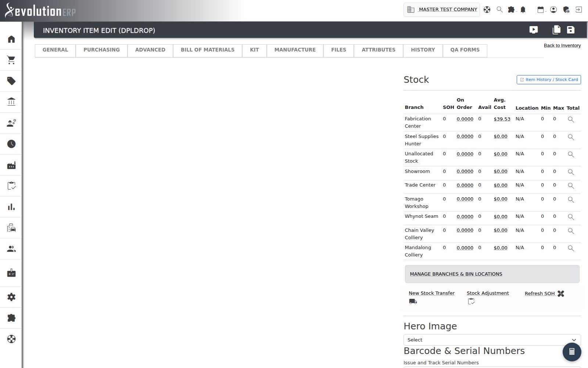Click the price tag sidebar icon
The width and height of the screenshot is (588, 368).
point(11,81)
